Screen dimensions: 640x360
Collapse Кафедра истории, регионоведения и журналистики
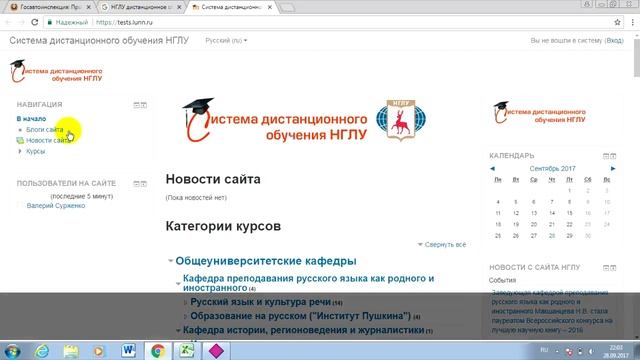[178, 330]
